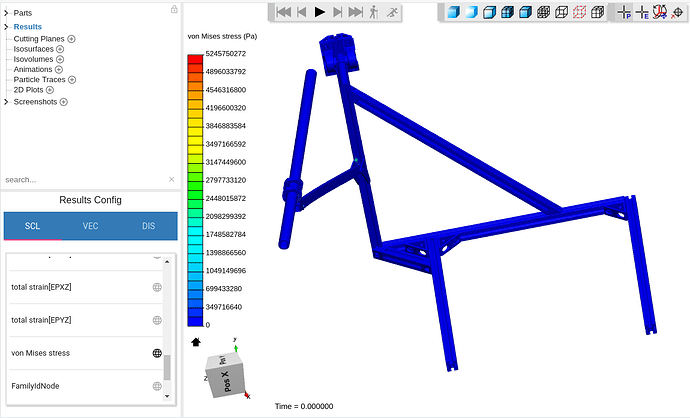690x418 pixels.
Task: Select 2D Plots tree item
Action: tap(28, 90)
